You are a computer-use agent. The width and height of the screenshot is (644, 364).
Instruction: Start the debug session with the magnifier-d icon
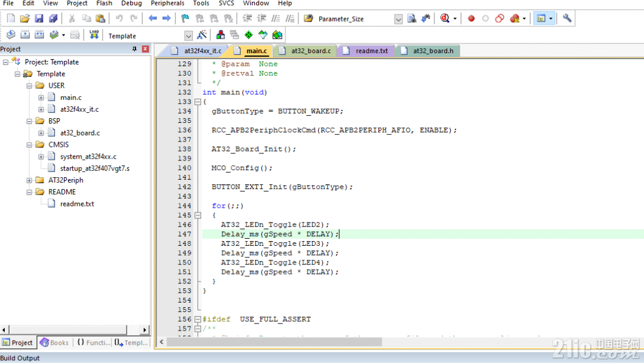(445, 18)
